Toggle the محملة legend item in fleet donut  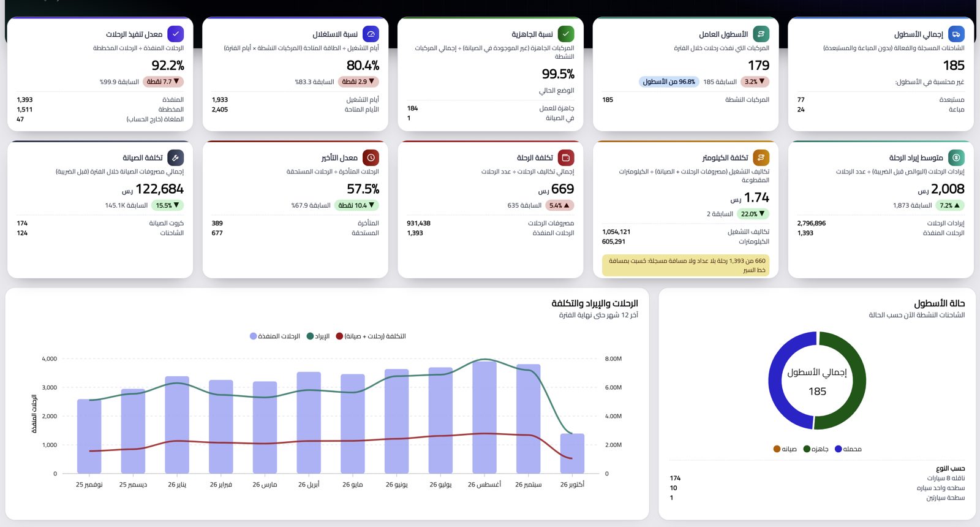[x=848, y=449]
